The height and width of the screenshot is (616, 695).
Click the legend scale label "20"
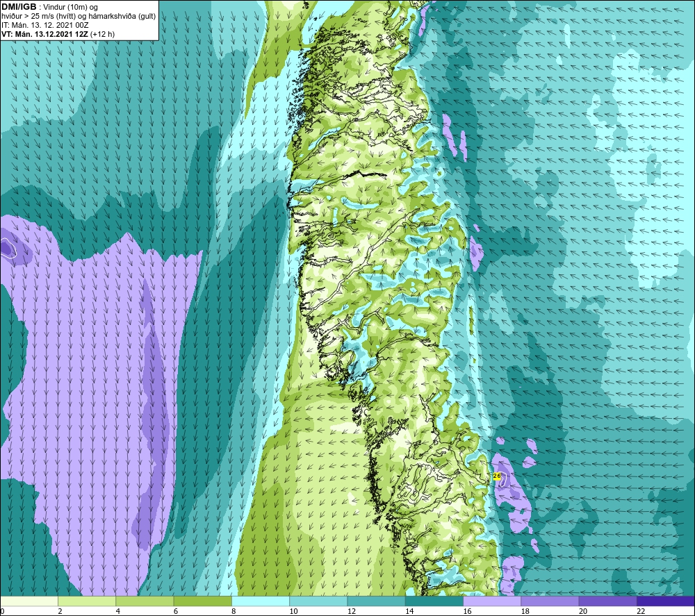pos(583,611)
